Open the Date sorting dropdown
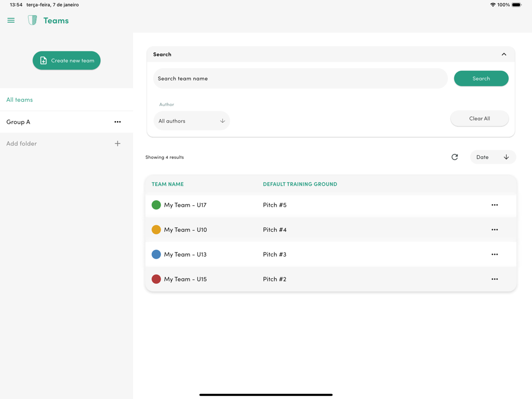Screen dimensions: 532x399 [493, 157]
